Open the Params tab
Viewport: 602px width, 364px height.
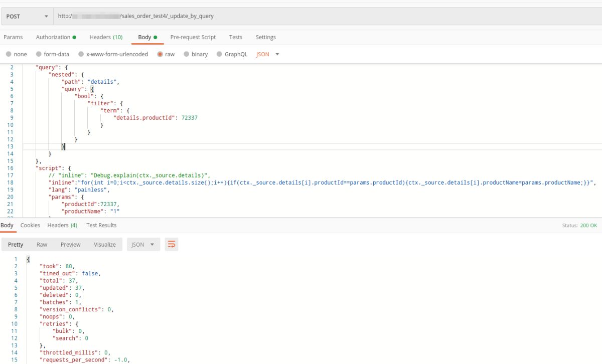point(13,37)
